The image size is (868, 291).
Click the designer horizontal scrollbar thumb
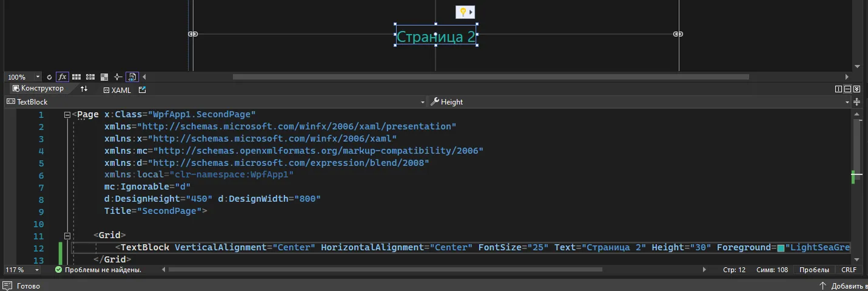coord(491,77)
